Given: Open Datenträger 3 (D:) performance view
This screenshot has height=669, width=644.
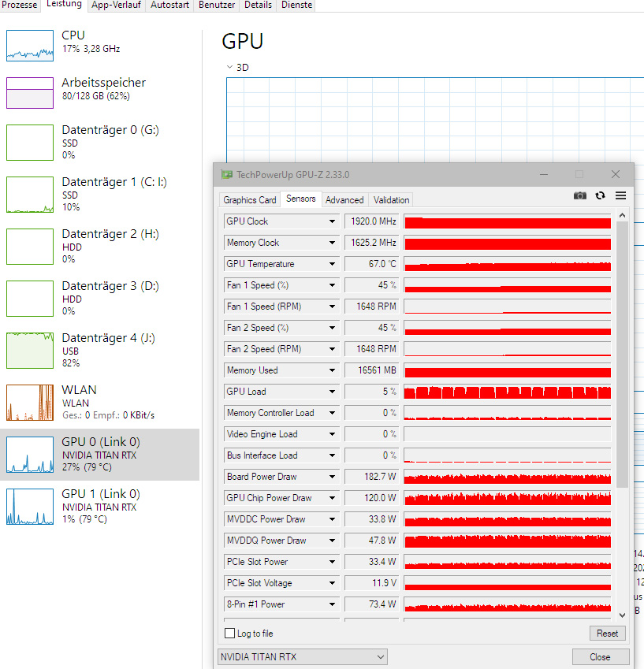Looking at the screenshot, I should pos(100,298).
